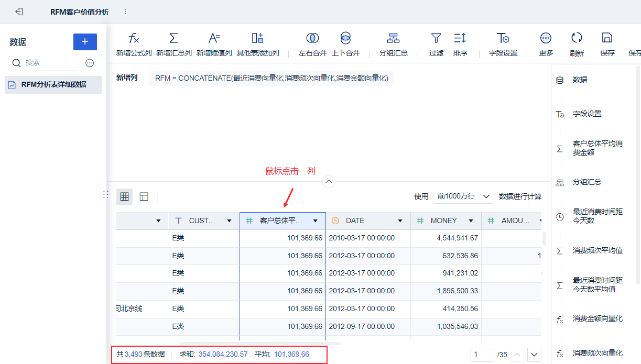The width and height of the screenshot is (641, 364).
Task: Click the exit/back icon at top left
Action: (x=19, y=12)
